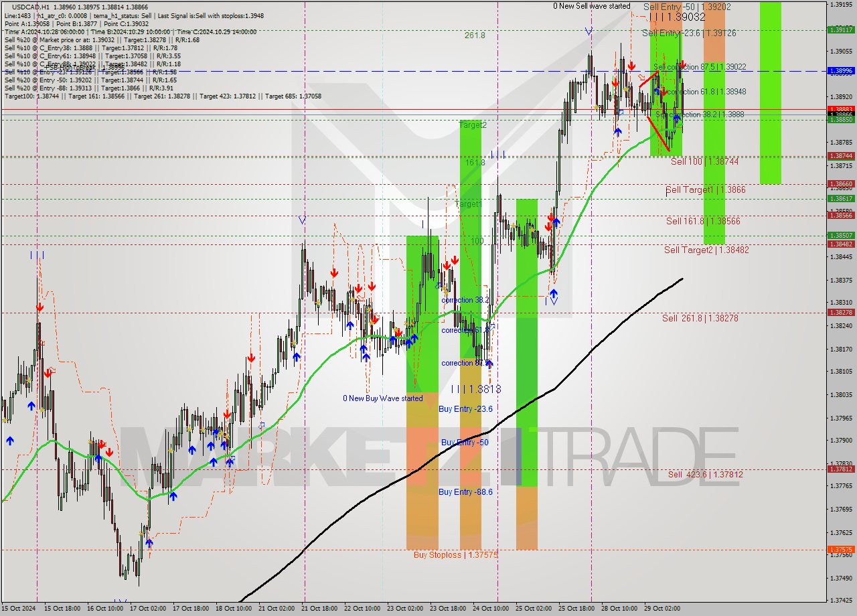Image resolution: width=857 pixels, height=616 pixels.
Task: Click the blue 'correction 87.5' label
Action: [467, 363]
